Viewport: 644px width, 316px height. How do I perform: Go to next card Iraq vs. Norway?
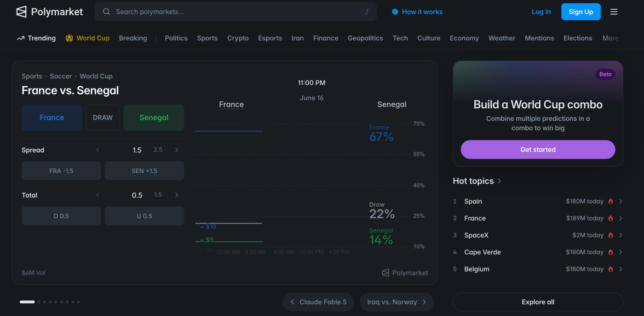pyautogui.click(x=397, y=302)
